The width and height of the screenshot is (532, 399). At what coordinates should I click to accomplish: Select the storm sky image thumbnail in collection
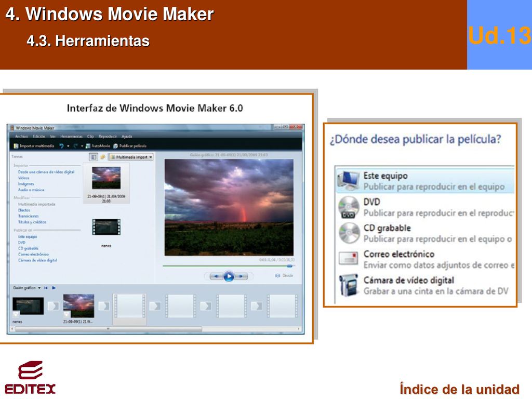[x=106, y=178]
